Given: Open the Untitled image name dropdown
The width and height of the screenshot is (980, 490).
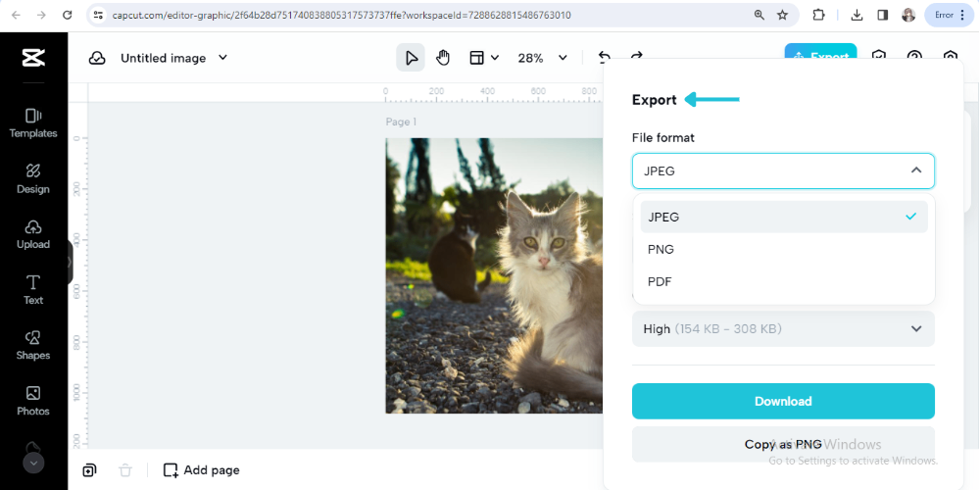Looking at the screenshot, I should (x=173, y=58).
